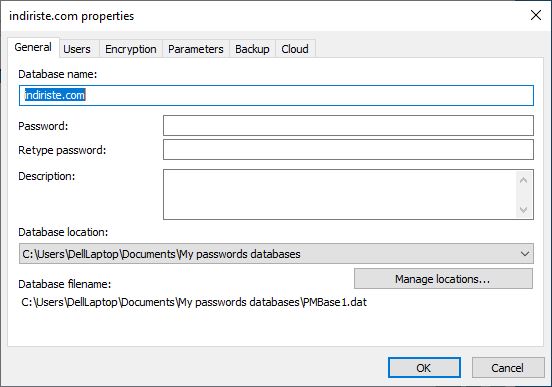552x387 pixels.
Task: Click the Database location label
Action: coord(63,232)
